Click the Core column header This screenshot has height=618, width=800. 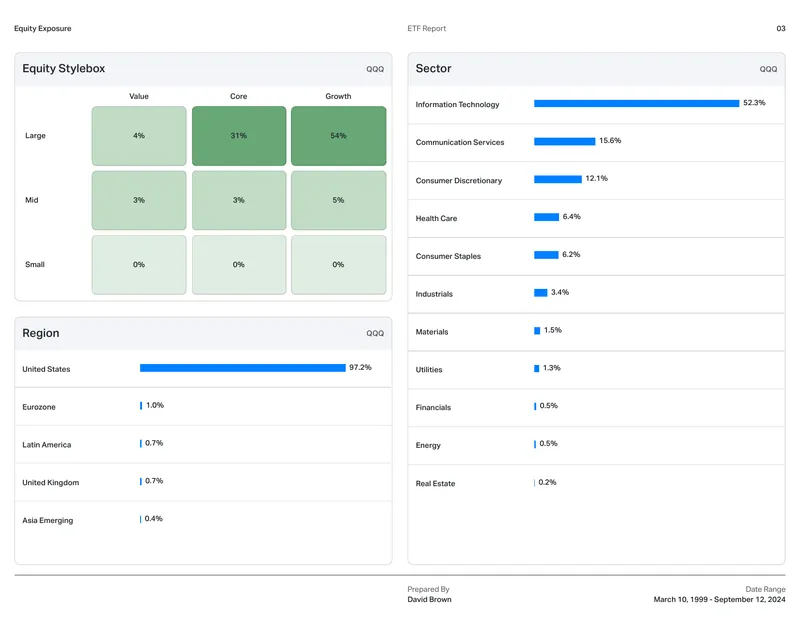pos(238,96)
